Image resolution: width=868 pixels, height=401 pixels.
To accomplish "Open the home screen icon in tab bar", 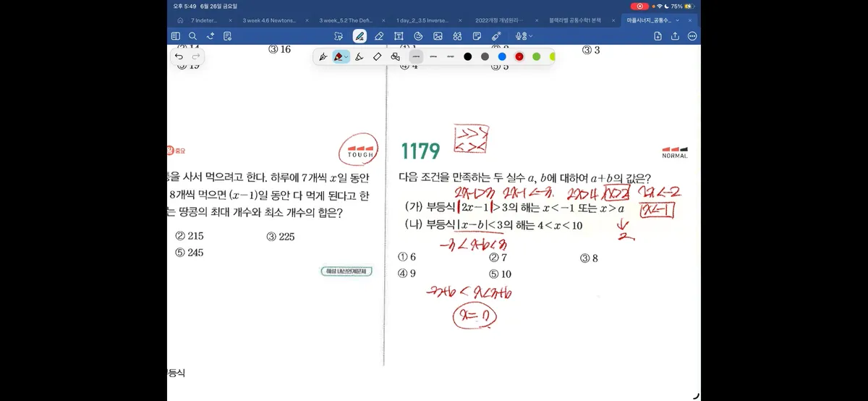I will click(180, 20).
